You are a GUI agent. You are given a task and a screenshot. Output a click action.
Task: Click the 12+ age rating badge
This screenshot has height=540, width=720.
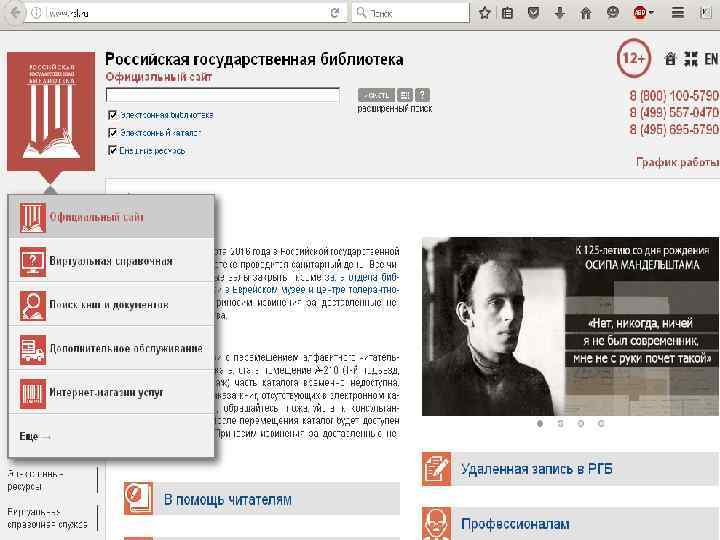(634, 58)
